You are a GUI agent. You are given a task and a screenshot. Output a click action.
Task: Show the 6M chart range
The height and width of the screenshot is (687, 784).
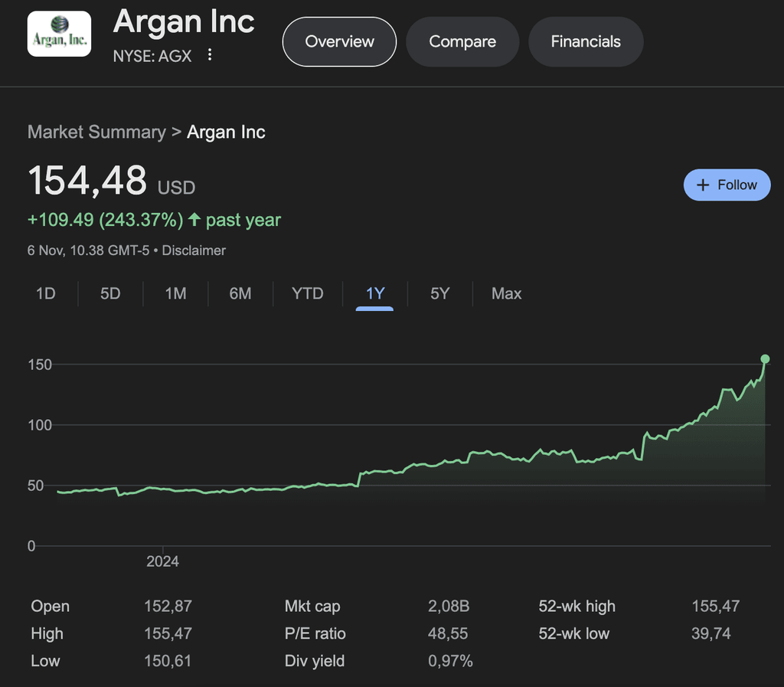(x=240, y=293)
